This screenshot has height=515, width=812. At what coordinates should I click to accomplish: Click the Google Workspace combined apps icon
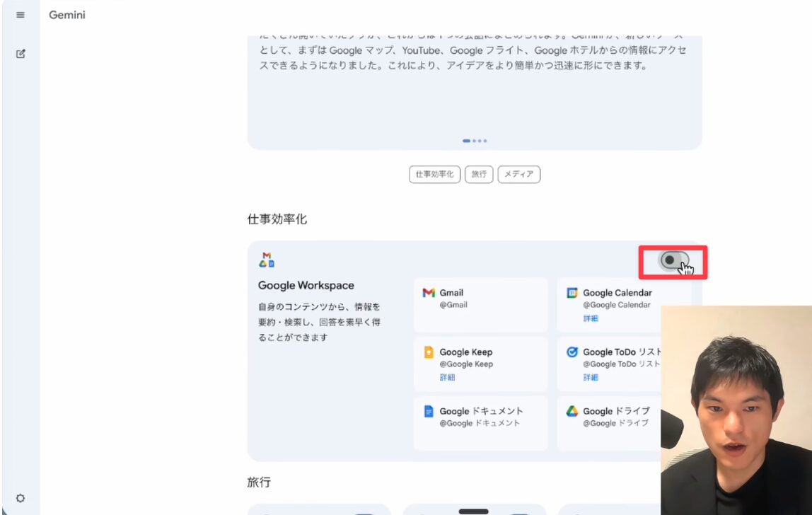pyautogui.click(x=267, y=260)
